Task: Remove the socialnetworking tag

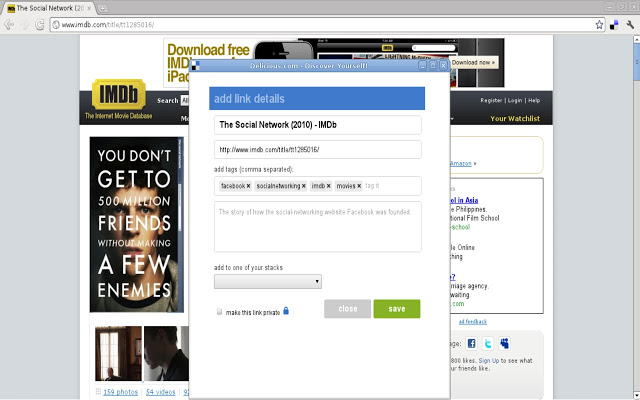Action: pos(303,186)
